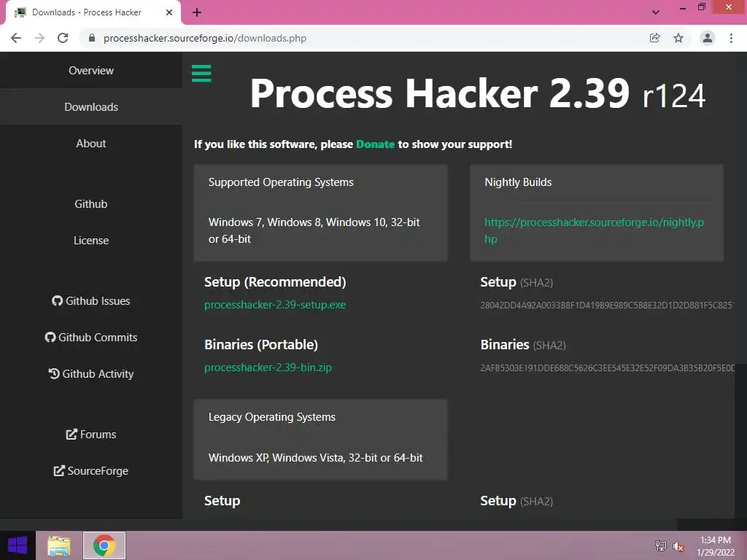Click browser Back arrow
Image resolution: width=747 pixels, height=560 pixels.
tap(16, 38)
